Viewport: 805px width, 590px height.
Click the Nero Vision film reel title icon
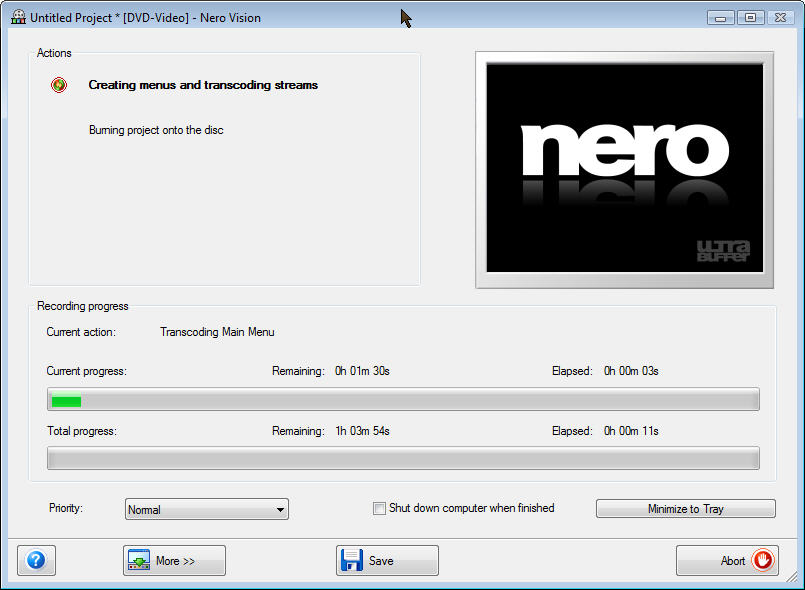click(18, 17)
